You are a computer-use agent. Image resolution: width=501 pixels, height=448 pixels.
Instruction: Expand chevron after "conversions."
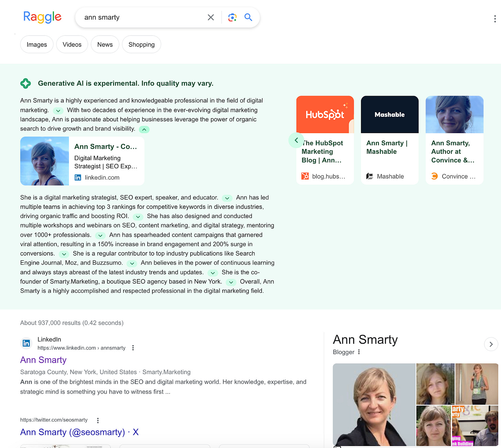pos(64,254)
